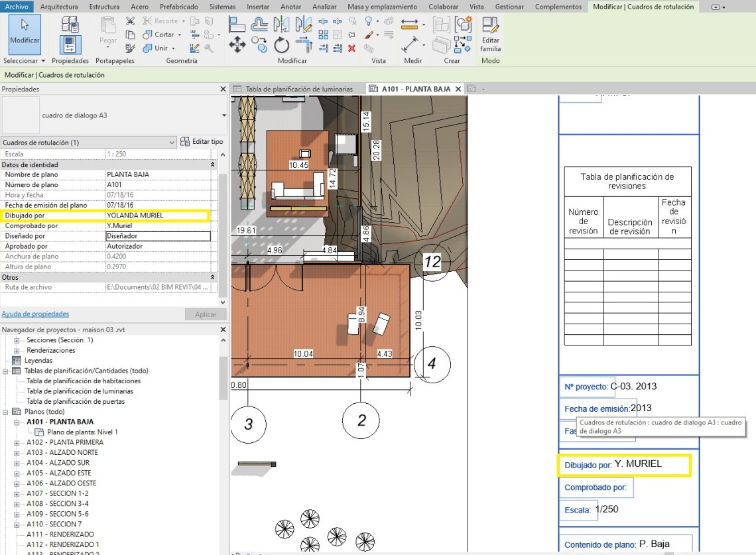Click the Editar tipo button
The width and height of the screenshot is (756, 555).
pos(202,142)
